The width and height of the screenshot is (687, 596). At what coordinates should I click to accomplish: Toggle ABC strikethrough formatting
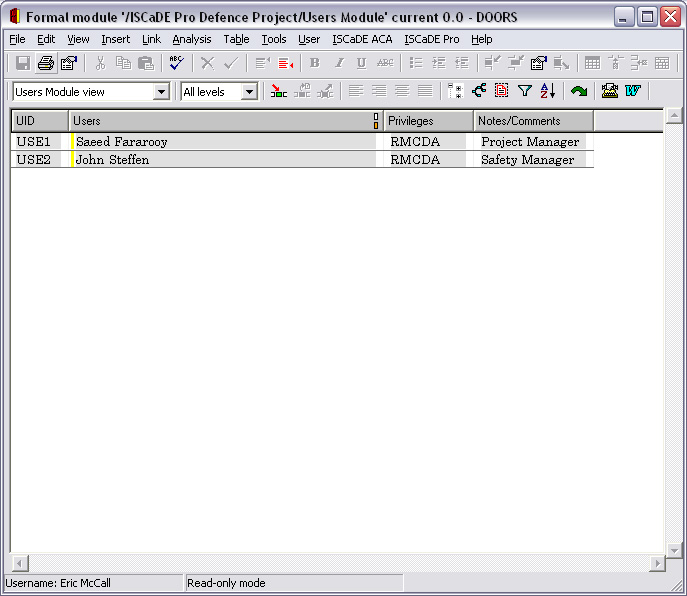385,63
